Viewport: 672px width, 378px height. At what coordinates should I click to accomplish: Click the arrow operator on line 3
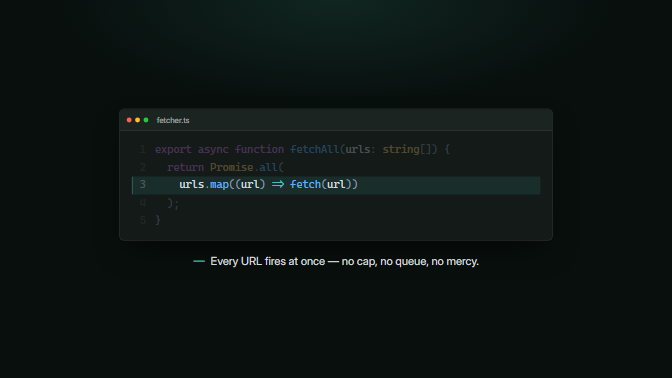click(278, 185)
